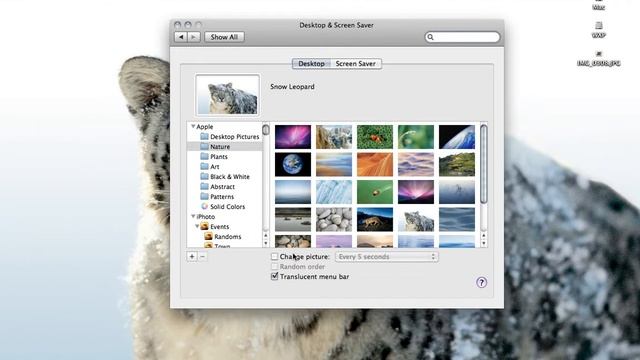Click the add folder plus button
The height and width of the screenshot is (360, 640).
click(192, 256)
